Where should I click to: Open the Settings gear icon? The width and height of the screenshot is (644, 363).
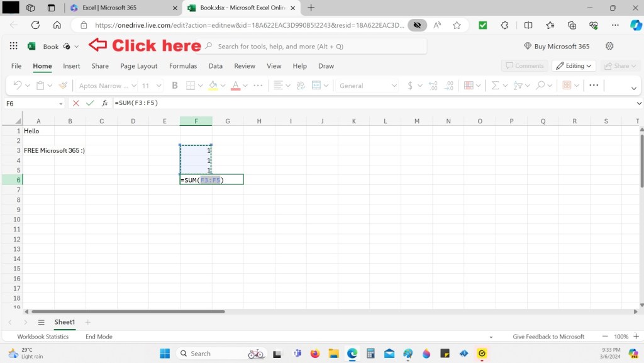click(x=609, y=47)
